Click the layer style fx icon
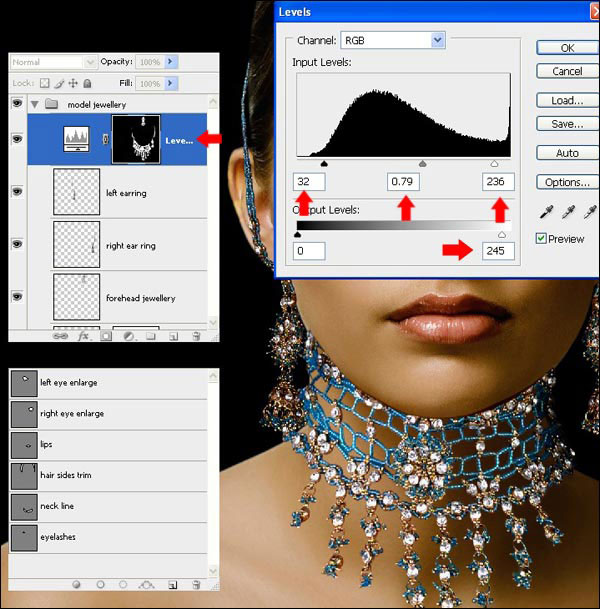The width and height of the screenshot is (600, 609). click(x=83, y=336)
